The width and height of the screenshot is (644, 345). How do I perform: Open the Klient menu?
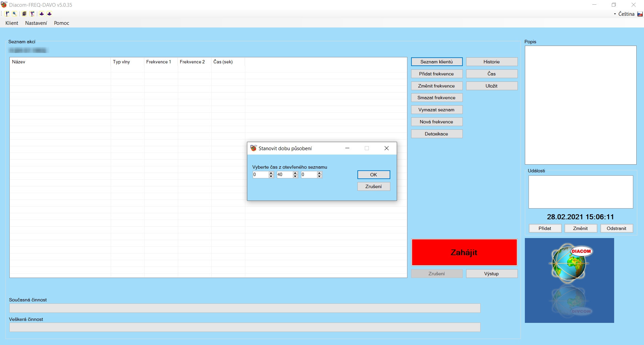pyautogui.click(x=12, y=23)
